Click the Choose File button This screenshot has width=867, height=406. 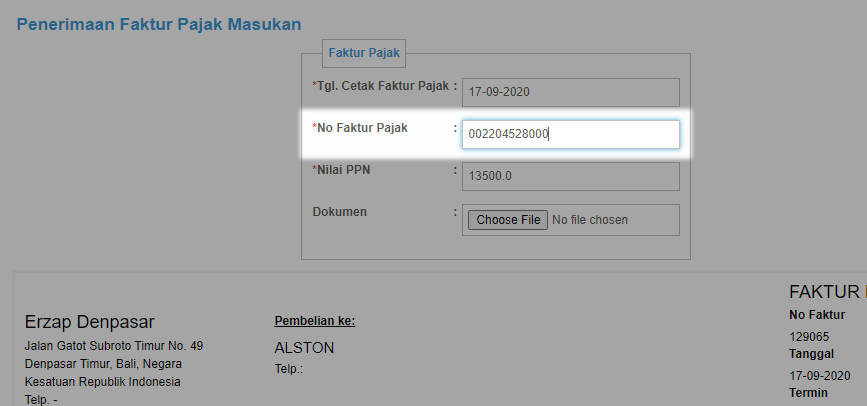click(x=508, y=220)
